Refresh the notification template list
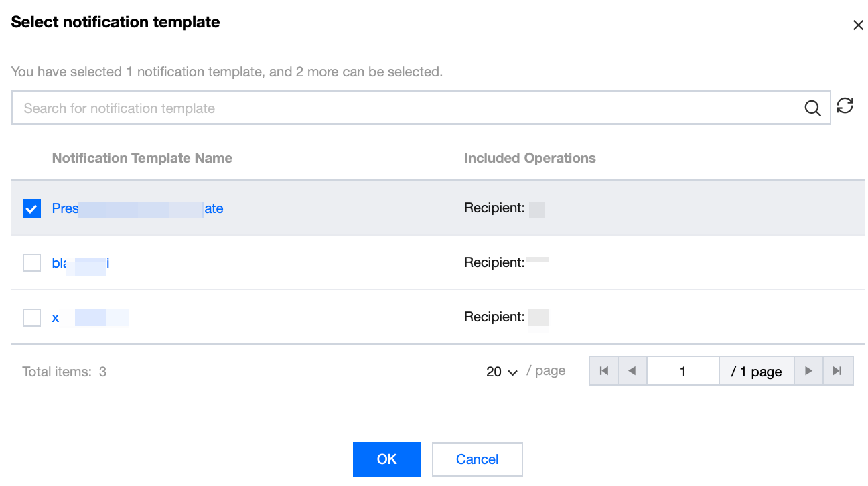Viewport: 868px width, 486px height. 845,106
